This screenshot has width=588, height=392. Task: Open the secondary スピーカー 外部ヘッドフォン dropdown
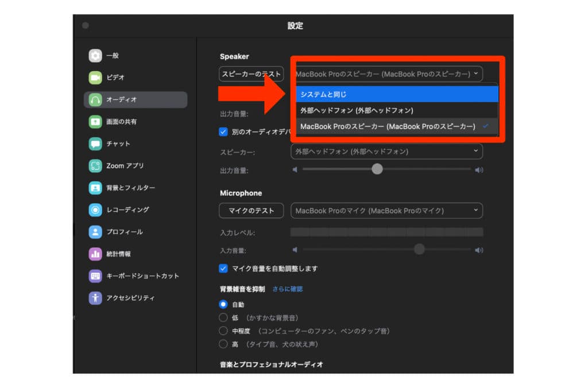coord(386,152)
